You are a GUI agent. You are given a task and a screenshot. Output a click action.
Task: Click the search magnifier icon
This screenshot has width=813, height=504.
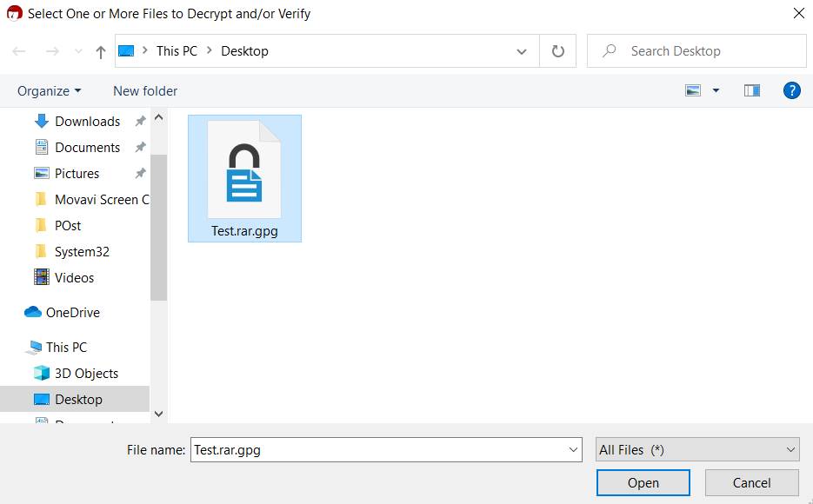[x=610, y=50]
